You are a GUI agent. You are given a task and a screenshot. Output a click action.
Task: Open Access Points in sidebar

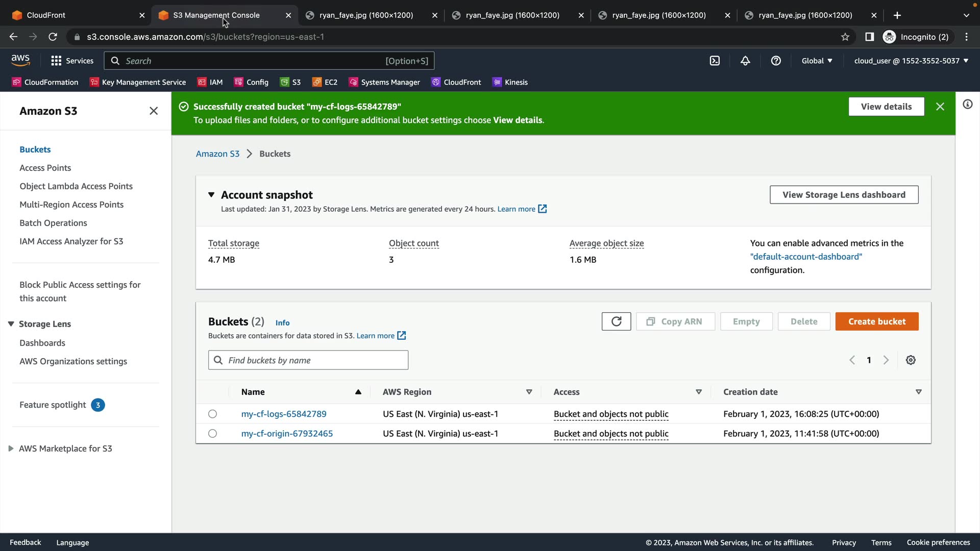45,168
